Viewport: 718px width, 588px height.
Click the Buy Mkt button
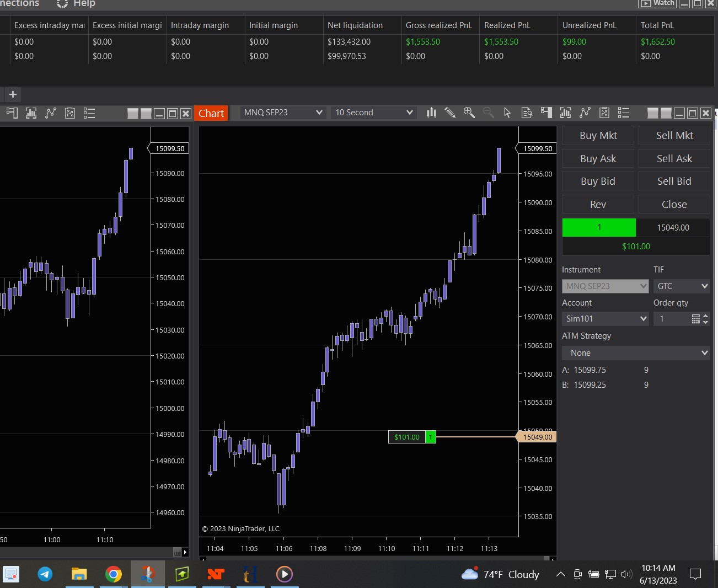[598, 136]
